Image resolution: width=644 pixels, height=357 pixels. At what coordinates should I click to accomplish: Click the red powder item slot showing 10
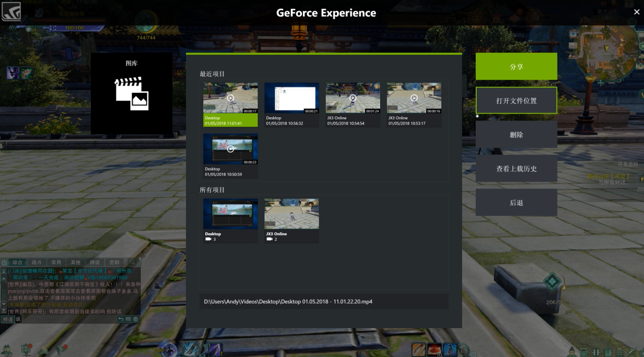(435, 350)
